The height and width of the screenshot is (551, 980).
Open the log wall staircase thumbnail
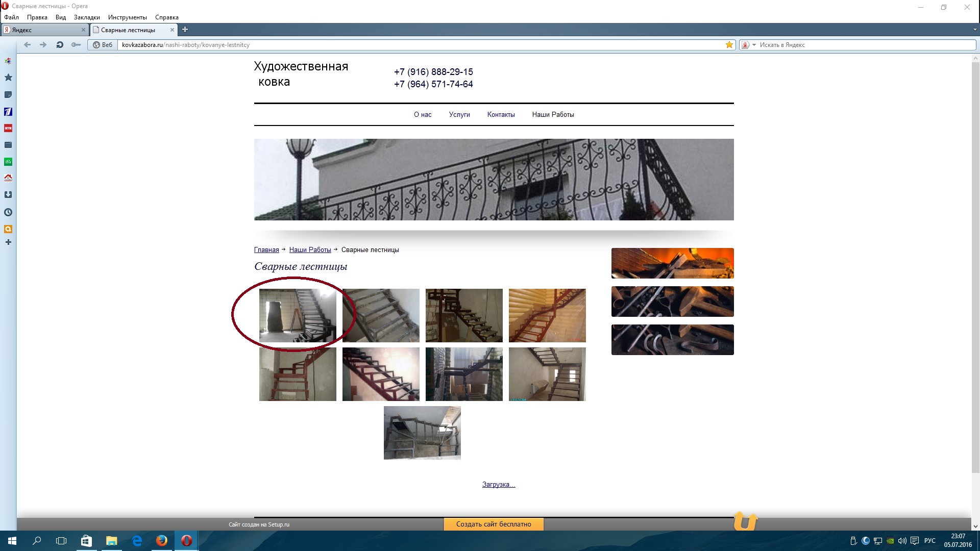coord(547,315)
